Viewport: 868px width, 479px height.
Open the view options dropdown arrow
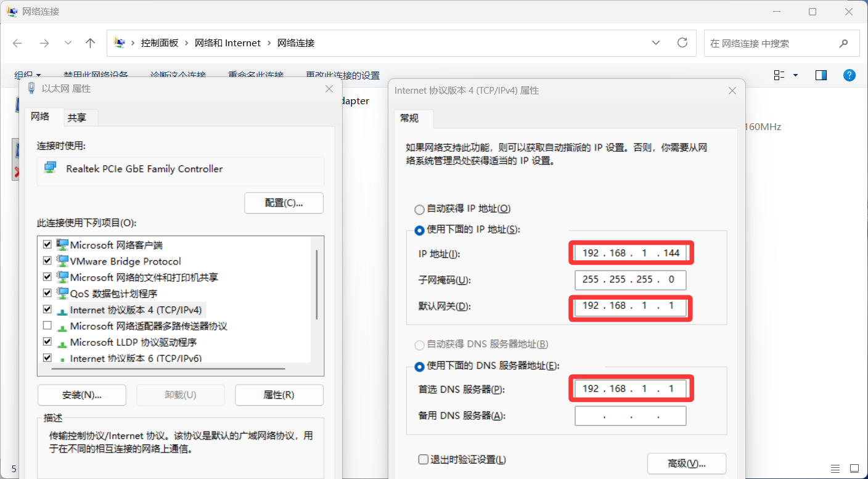pyautogui.click(x=795, y=75)
